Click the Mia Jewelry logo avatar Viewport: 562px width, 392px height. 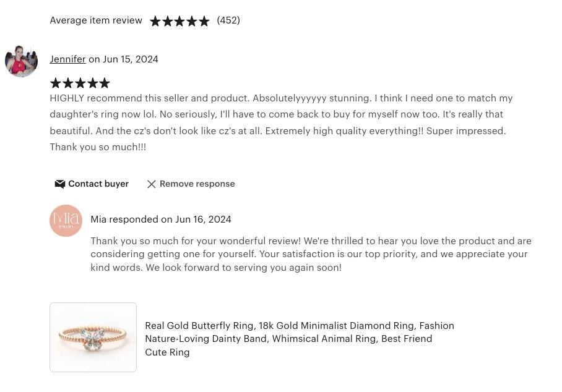(x=66, y=220)
